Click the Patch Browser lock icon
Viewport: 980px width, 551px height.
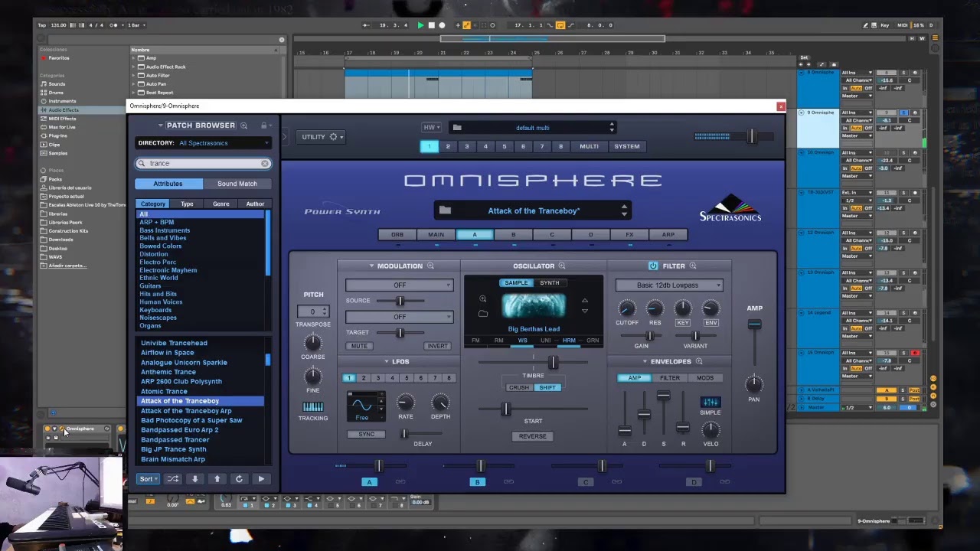point(264,126)
